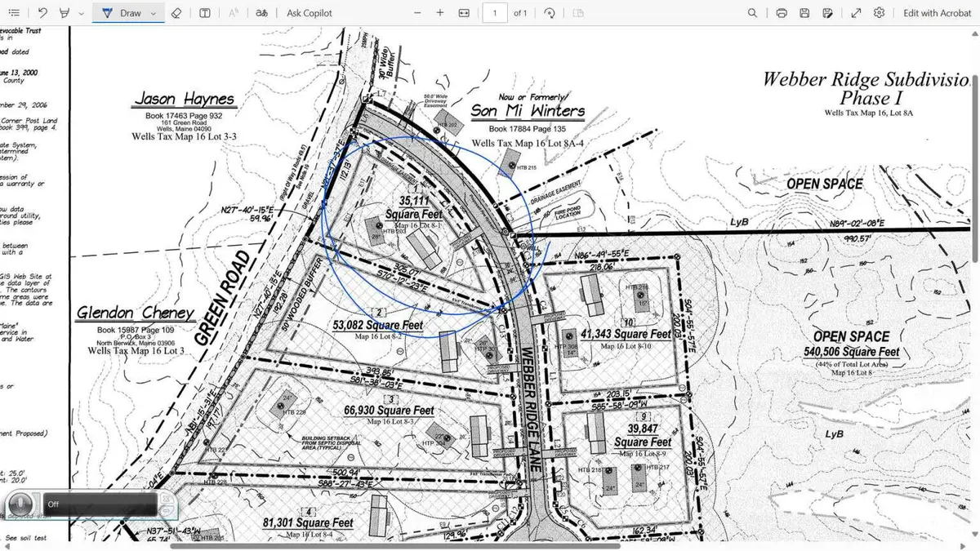Rotate the PDF page
This screenshot has height=551, width=980.
[550, 13]
